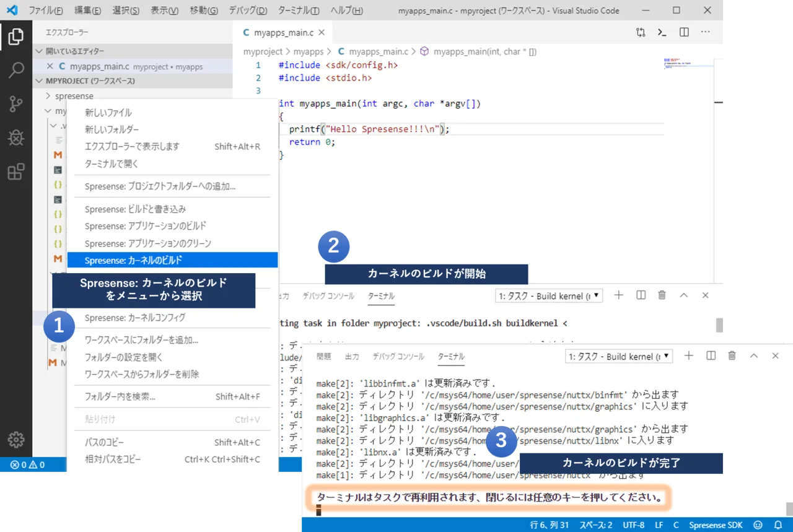Click the compare changes icon in the editor title bar
This screenshot has height=532, width=793.
coord(641,33)
